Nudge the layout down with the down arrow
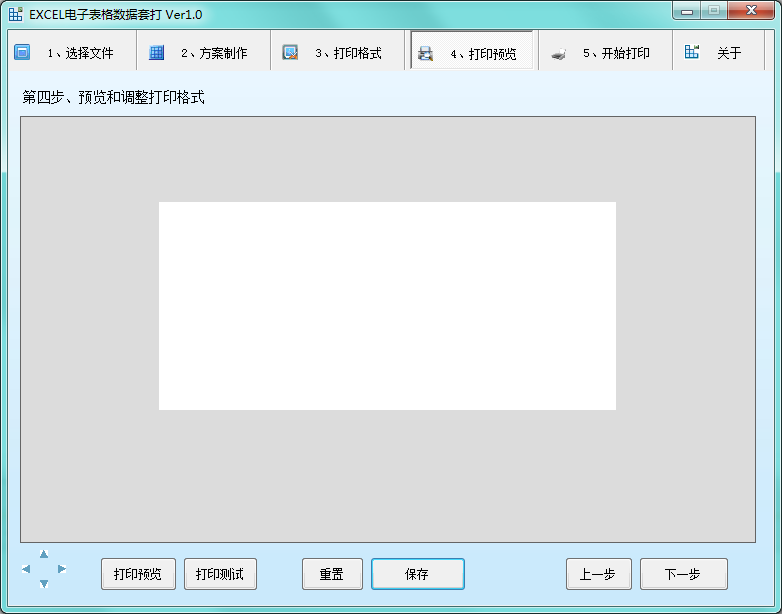 coord(44,584)
